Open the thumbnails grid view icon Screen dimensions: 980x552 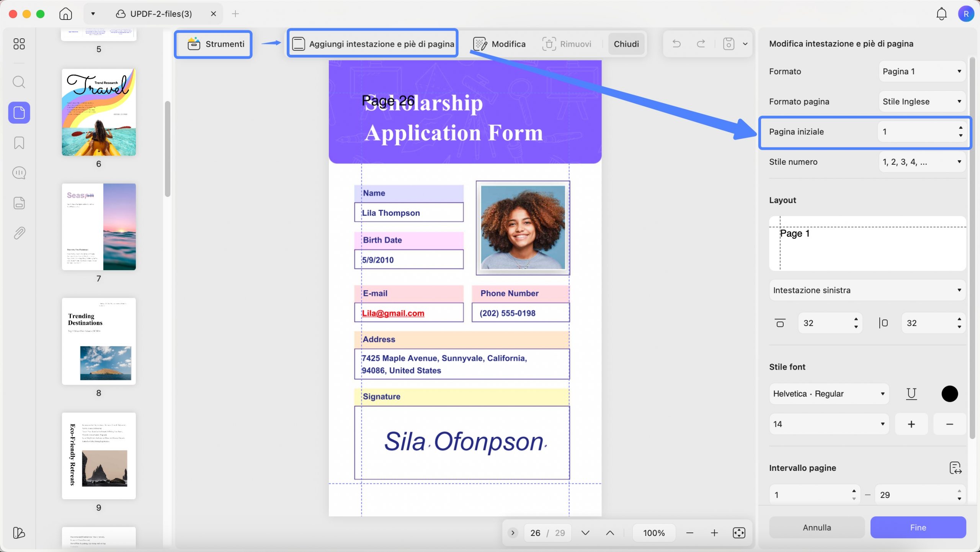coord(19,44)
